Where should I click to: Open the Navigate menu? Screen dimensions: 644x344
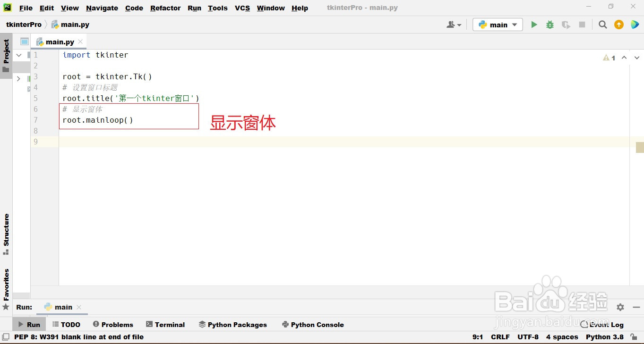(x=102, y=8)
